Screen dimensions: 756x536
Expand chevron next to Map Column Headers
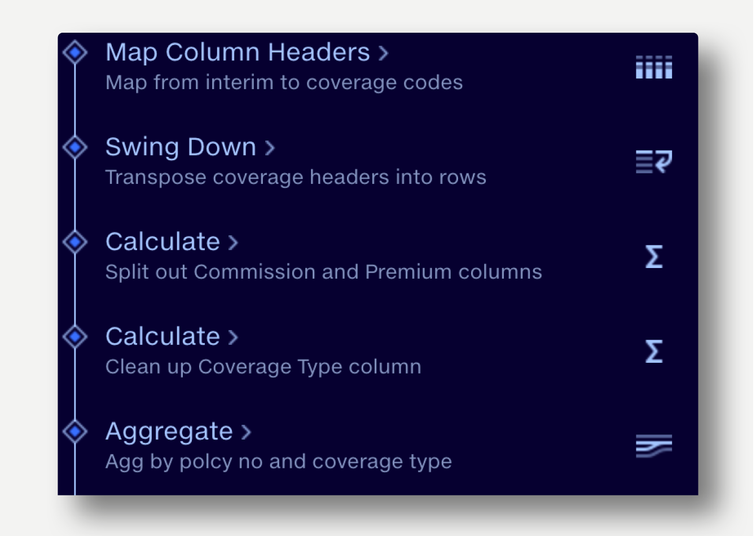coord(384,54)
